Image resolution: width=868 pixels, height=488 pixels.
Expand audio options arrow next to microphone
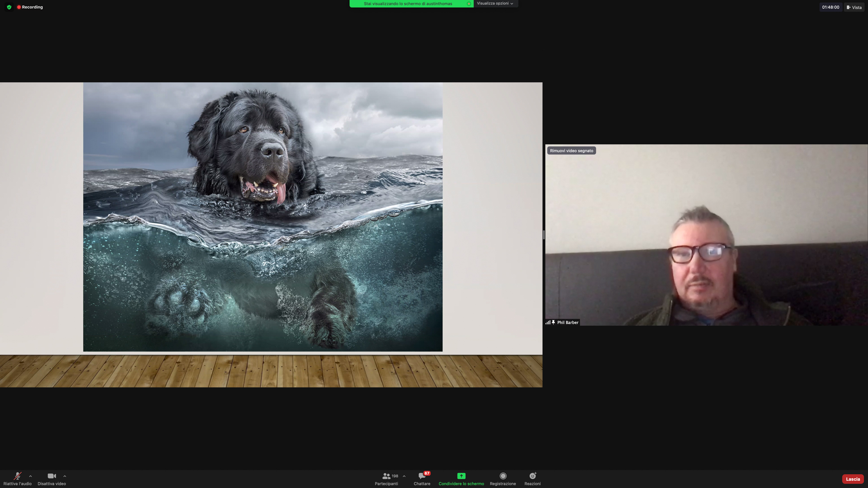pyautogui.click(x=30, y=476)
